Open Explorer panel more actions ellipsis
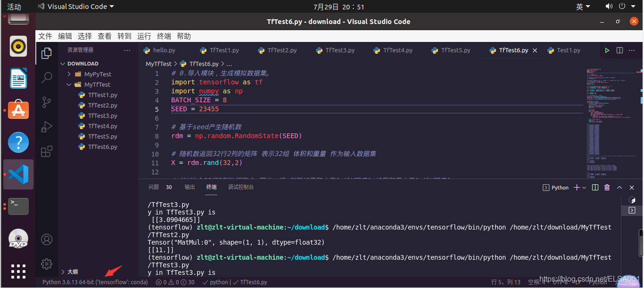This screenshot has width=644, height=288. pyautogui.click(x=127, y=50)
